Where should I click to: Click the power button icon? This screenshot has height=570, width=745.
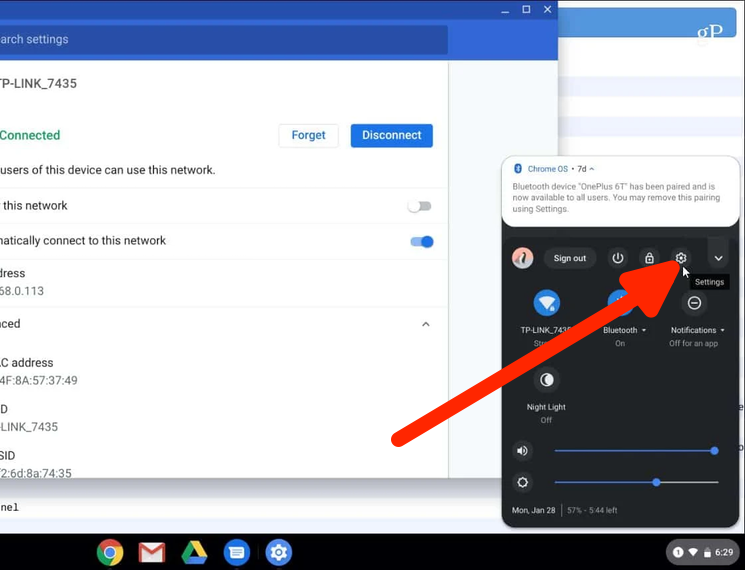(618, 258)
